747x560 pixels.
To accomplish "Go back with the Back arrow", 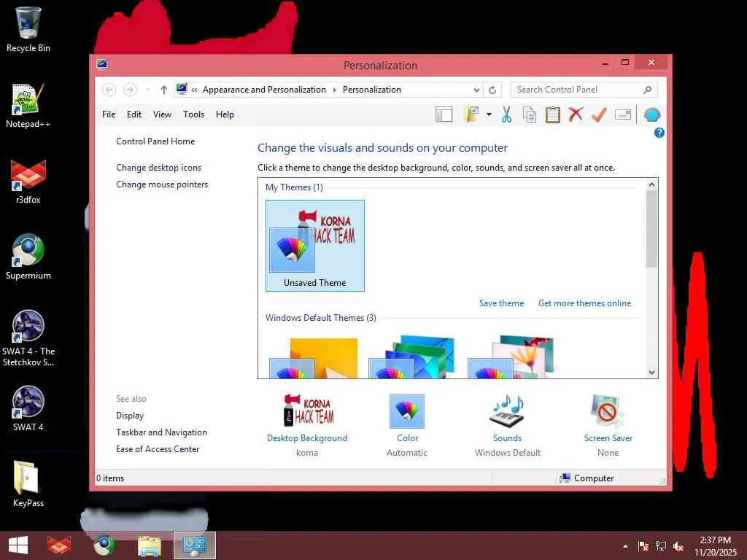I will [x=109, y=90].
